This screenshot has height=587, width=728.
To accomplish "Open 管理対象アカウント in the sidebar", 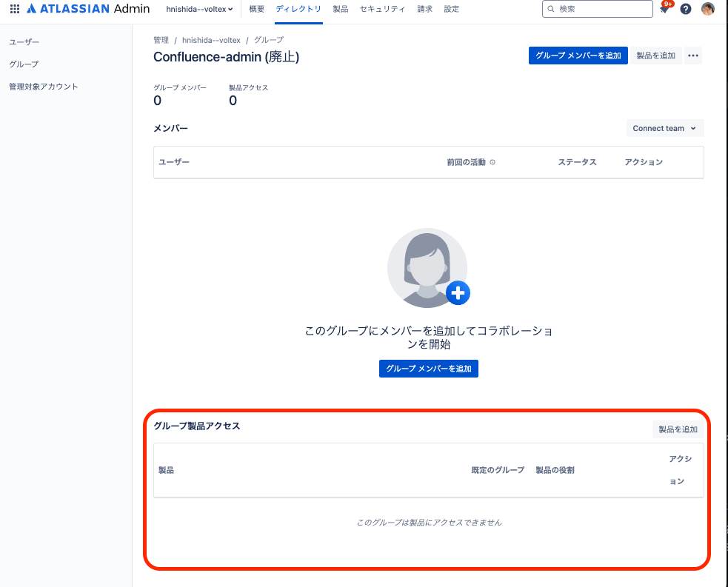I will 44,87.
